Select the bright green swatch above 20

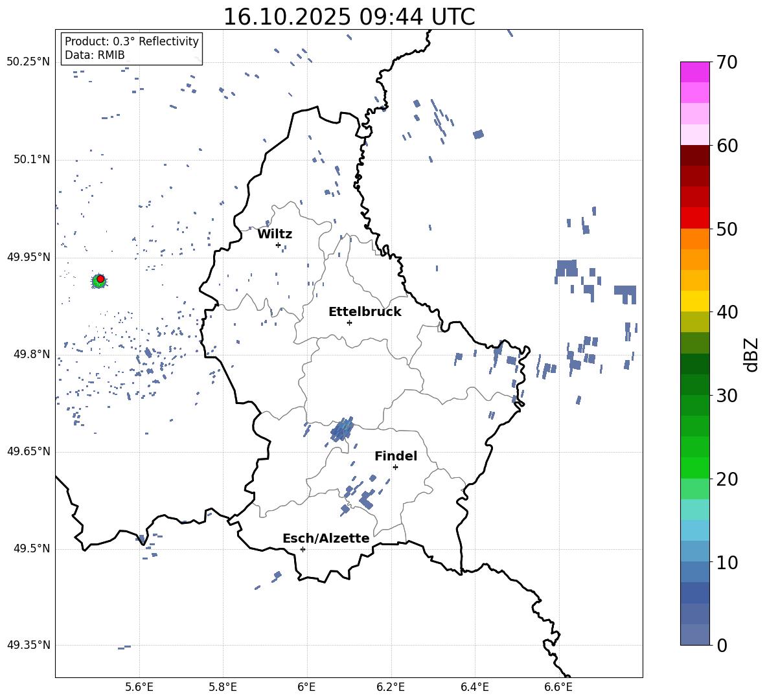click(694, 468)
